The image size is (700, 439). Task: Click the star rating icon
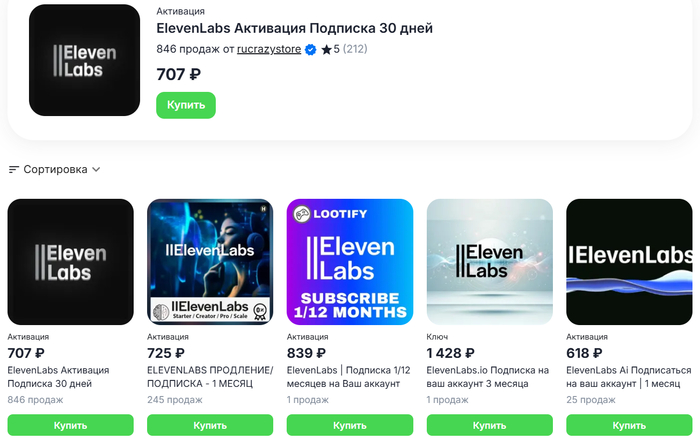click(x=326, y=49)
